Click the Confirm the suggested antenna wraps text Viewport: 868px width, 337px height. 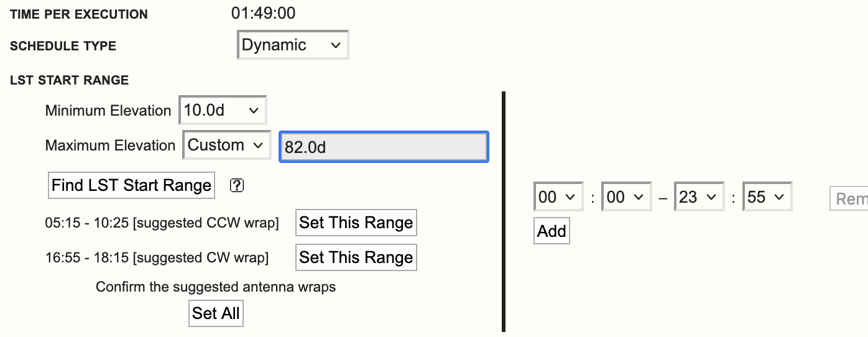[x=215, y=287]
